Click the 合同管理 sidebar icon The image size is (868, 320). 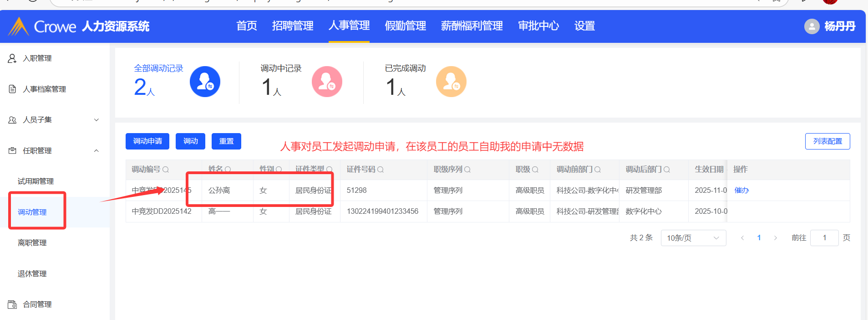[12, 304]
